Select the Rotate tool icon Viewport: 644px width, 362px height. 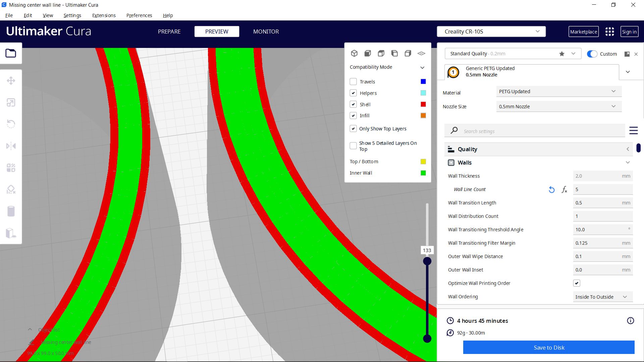(x=11, y=124)
